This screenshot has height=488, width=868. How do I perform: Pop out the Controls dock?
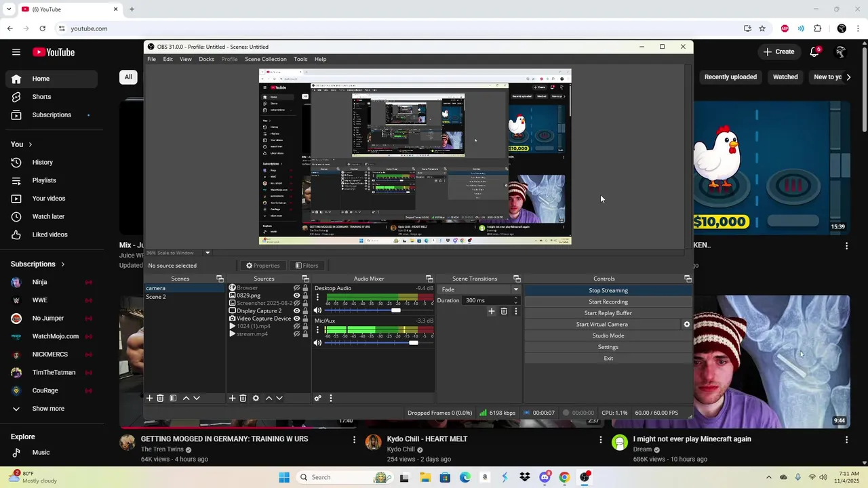point(688,279)
